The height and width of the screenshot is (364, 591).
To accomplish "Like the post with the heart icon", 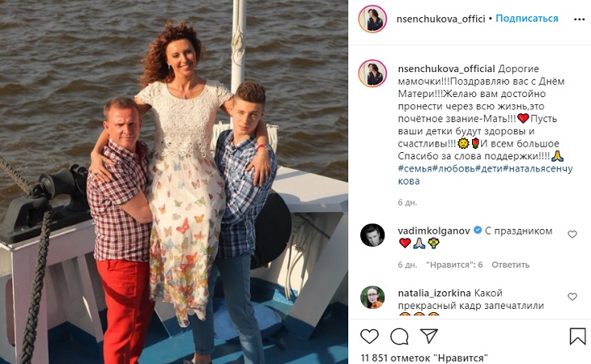I will pyautogui.click(x=369, y=336).
